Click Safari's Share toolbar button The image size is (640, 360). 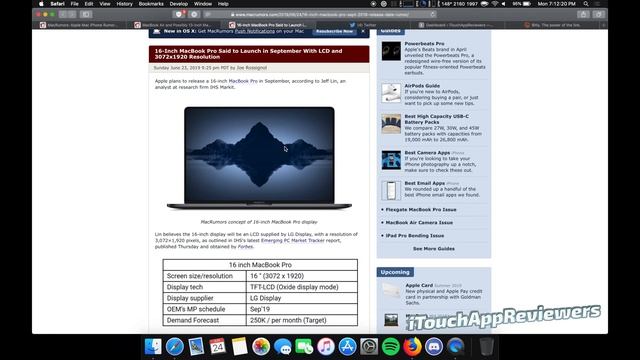coord(583,14)
